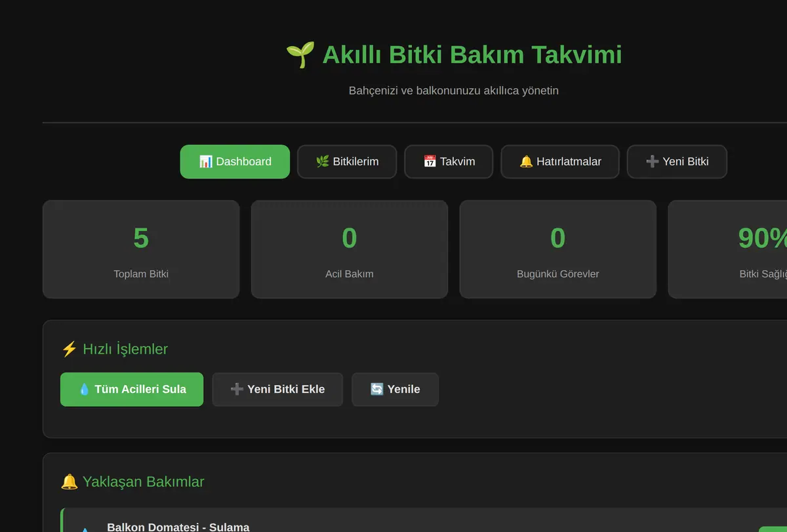Click the Yeni Bitki Ekle button
Image resolution: width=787 pixels, height=532 pixels.
click(x=277, y=390)
